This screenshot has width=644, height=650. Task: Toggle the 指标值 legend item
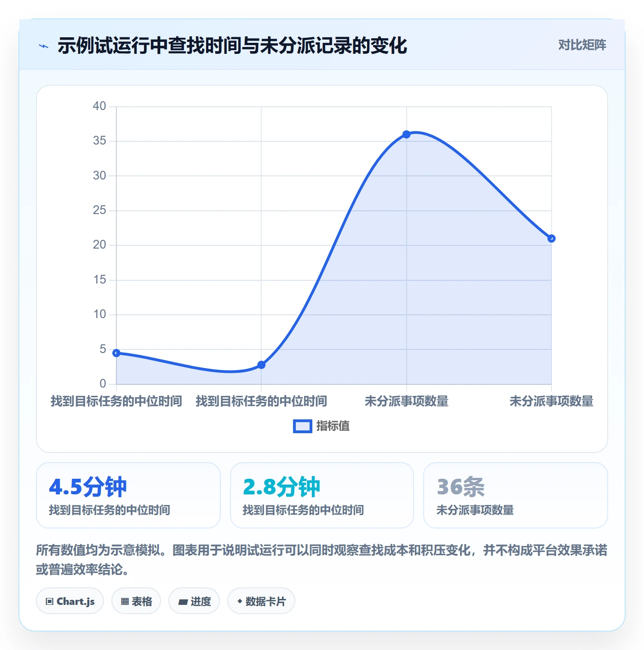[322, 426]
